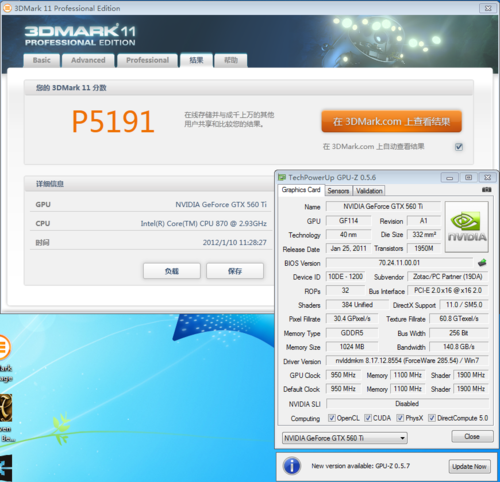
Task: Open the bottom-most desktop shortcut icon
Action: pyautogui.click(x=6, y=468)
